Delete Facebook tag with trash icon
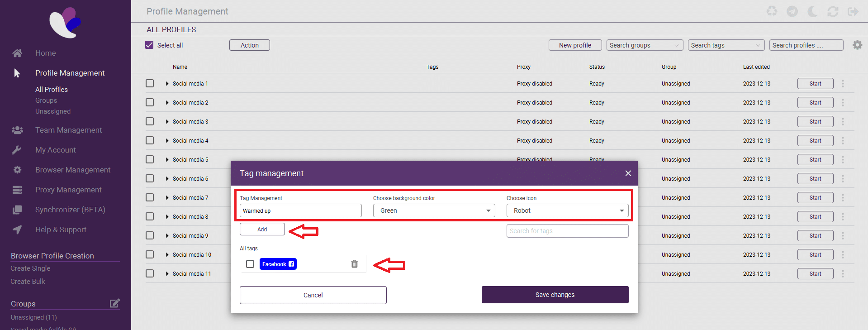This screenshot has width=868, height=330. click(x=354, y=264)
